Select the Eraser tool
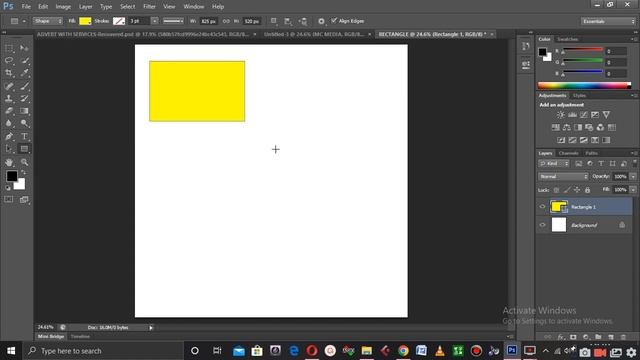The image size is (640, 360). pyautogui.click(x=9, y=111)
